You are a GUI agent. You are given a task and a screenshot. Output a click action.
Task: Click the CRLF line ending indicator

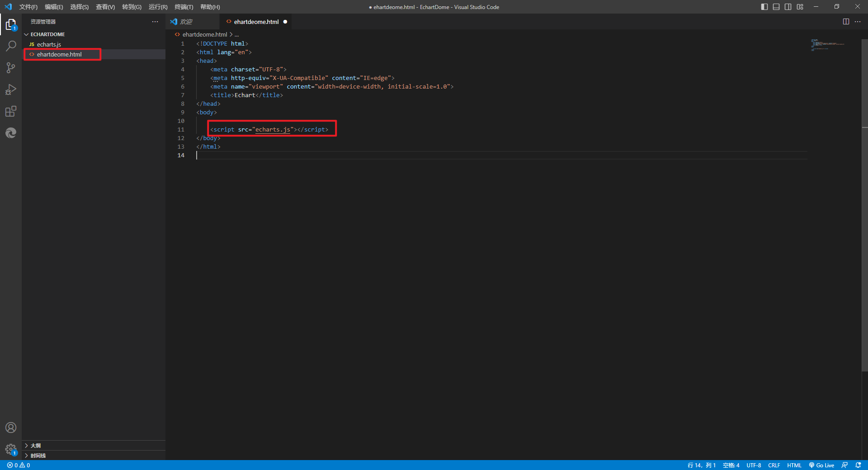[x=774, y=465]
